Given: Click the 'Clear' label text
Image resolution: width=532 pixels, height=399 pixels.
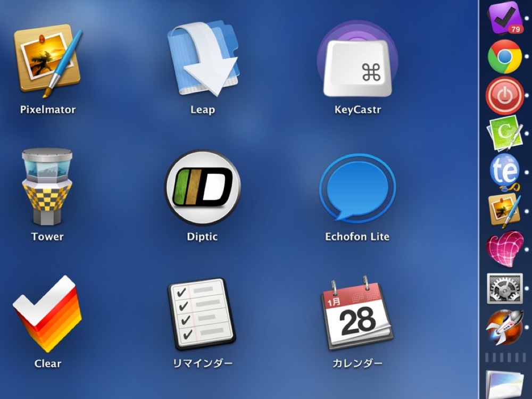Looking at the screenshot, I should (x=47, y=363).
